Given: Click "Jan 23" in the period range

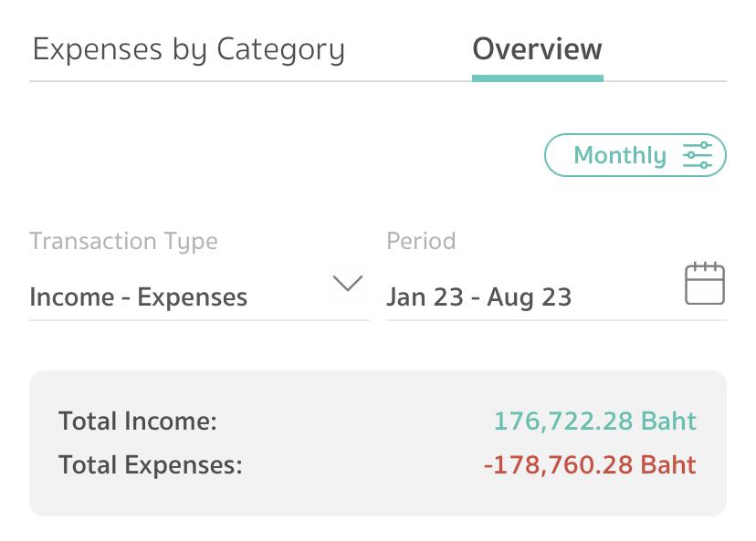Looking at the screenshot, I should [425, 297].
